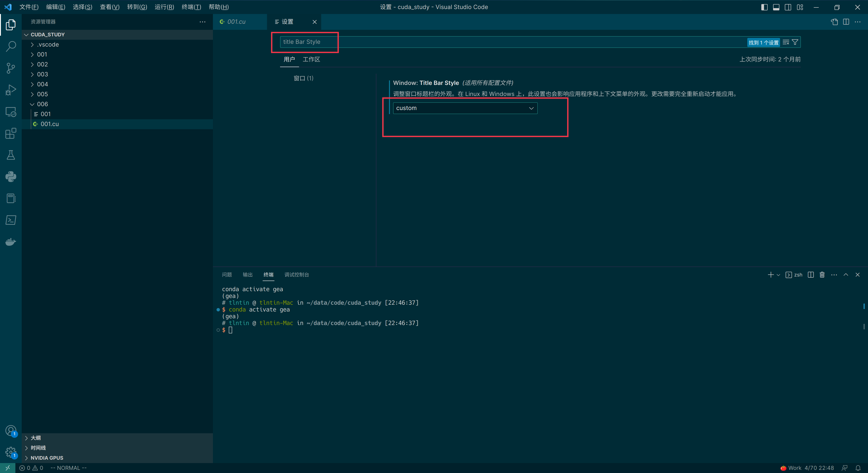Click the trash icon to kill terminal
Viewport: 868px width, 473px height.
tap(822, 275)
